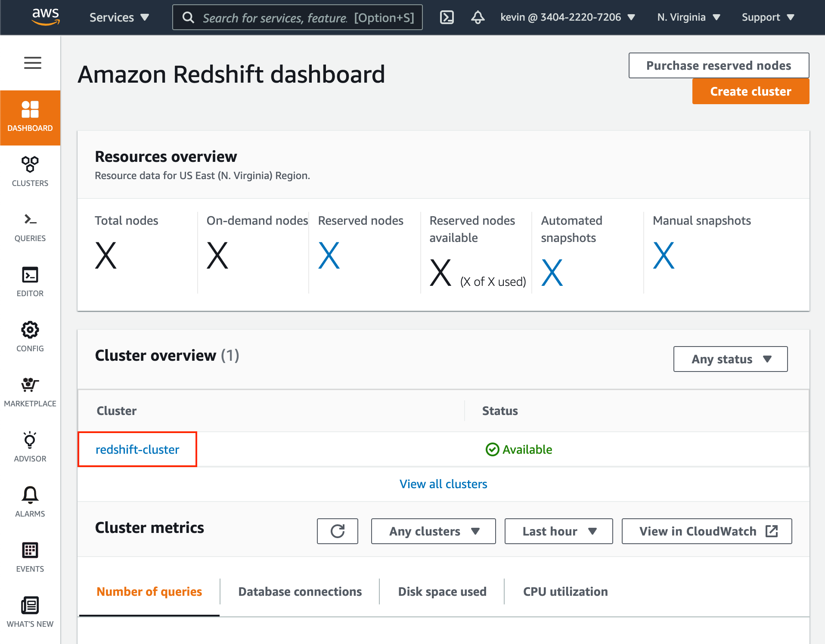Expand the Any status filter dropdown

pyautogui.click(x=730, y=359)
